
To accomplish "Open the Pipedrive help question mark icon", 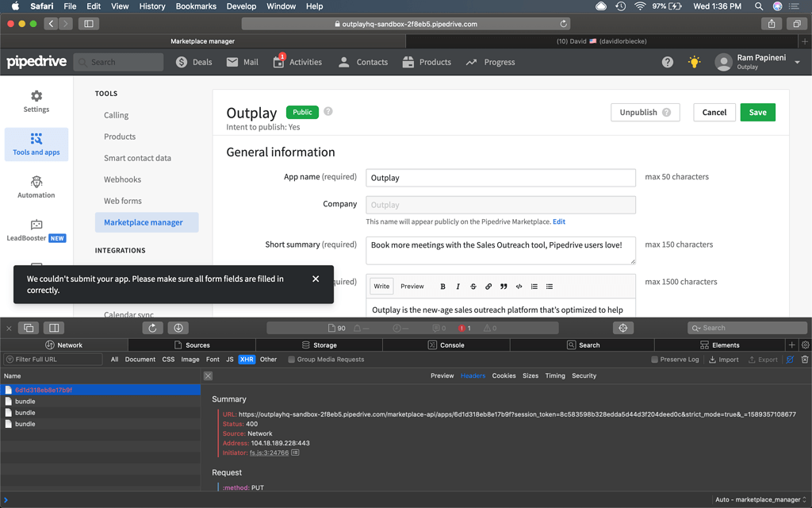I will tap(667, 62).
